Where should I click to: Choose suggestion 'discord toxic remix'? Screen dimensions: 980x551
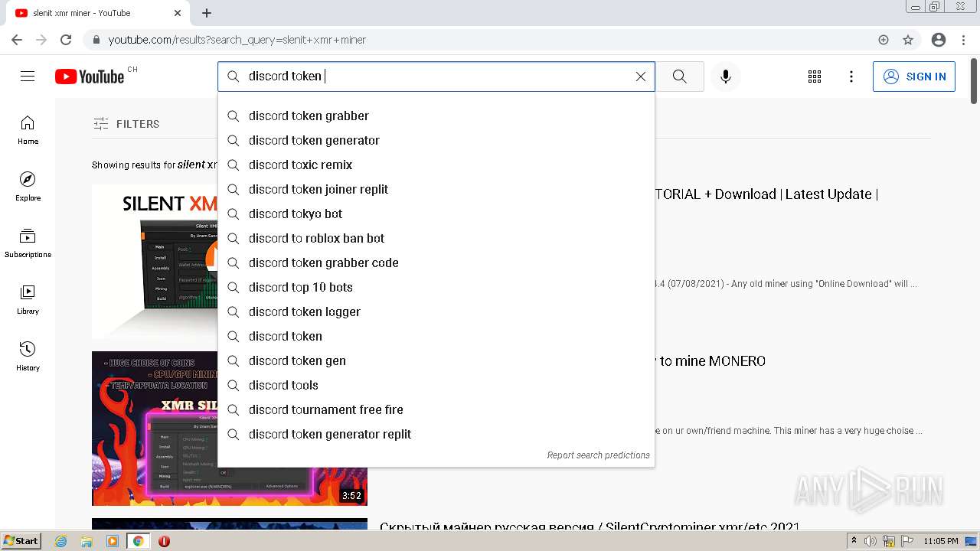click(436, 165)
